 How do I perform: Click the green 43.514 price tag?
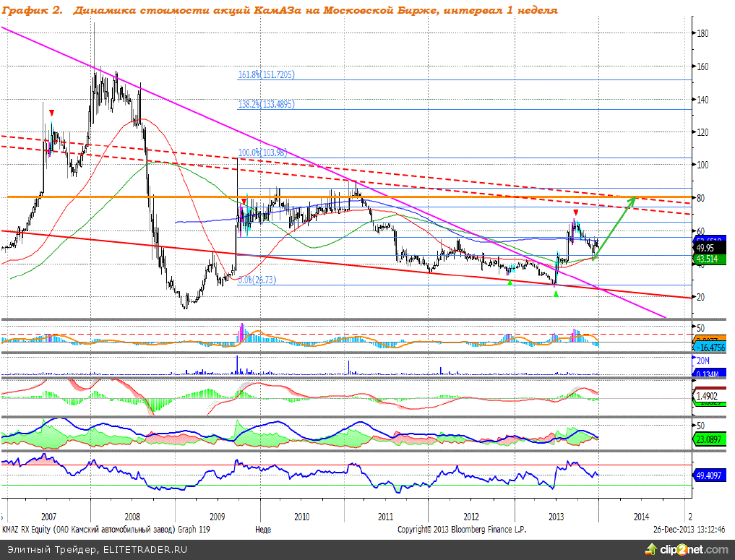tap(706, 259)
